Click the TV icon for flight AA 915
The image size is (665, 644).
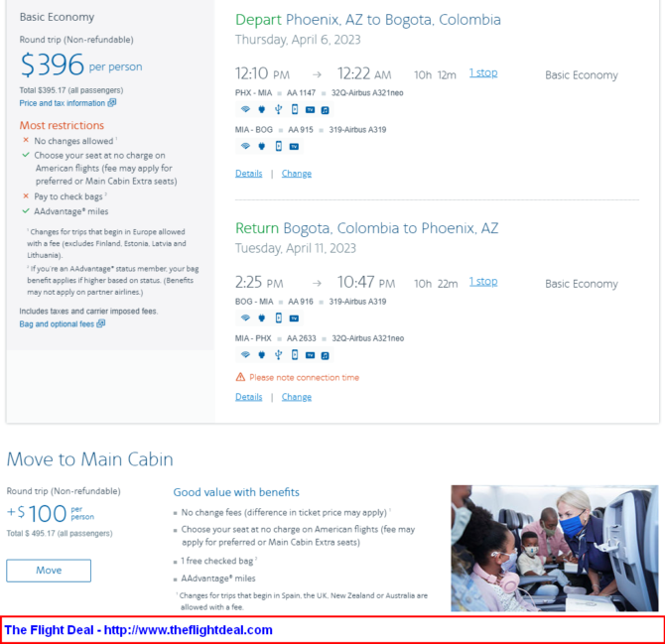click(x=294, y=147)
